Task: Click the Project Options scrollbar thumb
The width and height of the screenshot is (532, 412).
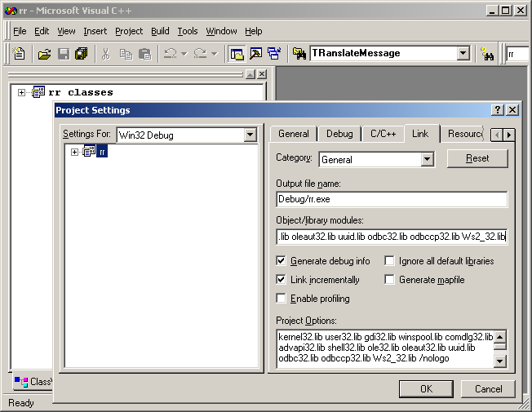Action: tap(500, 347)
